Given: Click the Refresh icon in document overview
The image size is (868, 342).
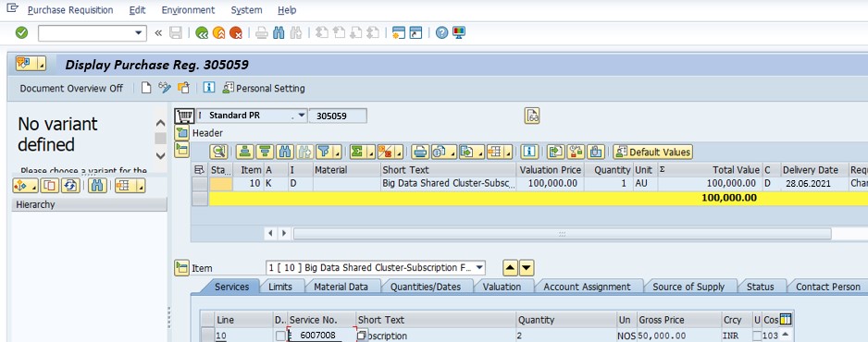Looking at the screenshot, I should [x=69, y=186].
